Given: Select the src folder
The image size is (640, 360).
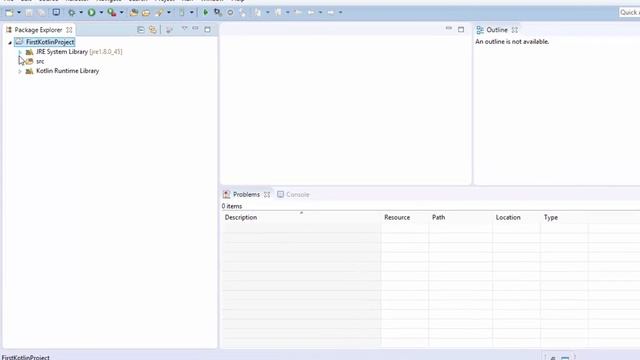Looking at the screenshot, I should point(40,61).
